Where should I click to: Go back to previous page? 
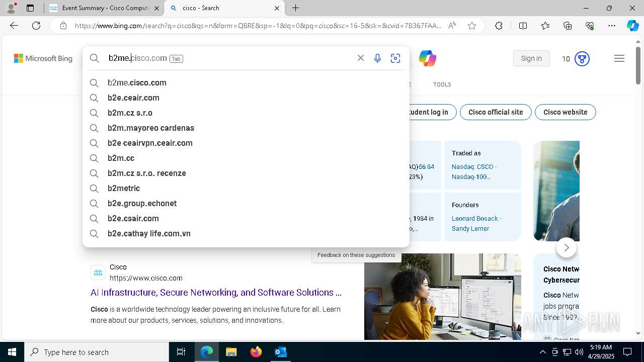(x=14, y=26)
